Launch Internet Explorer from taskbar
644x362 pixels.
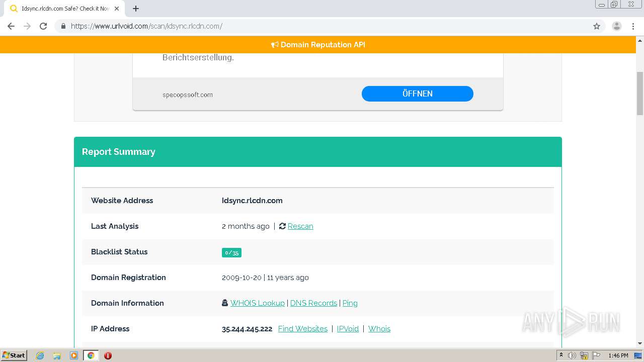click(x=40, y=355)
